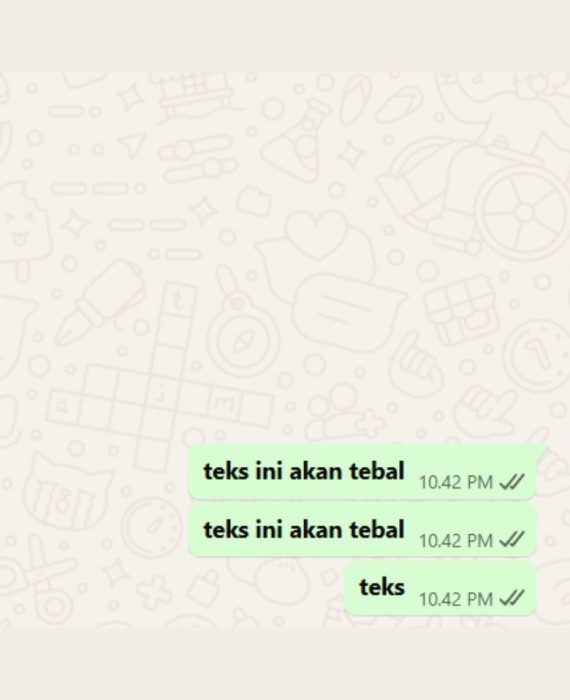Click the double-check icon next to the 'teks' message

pyautogui.click(x=512, y=598)
